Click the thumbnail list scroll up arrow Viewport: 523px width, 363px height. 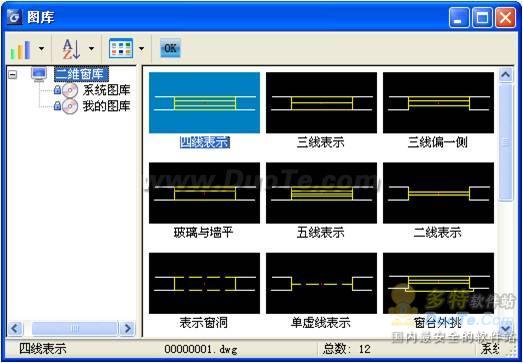pyautogui.click(x=506, y=75)
